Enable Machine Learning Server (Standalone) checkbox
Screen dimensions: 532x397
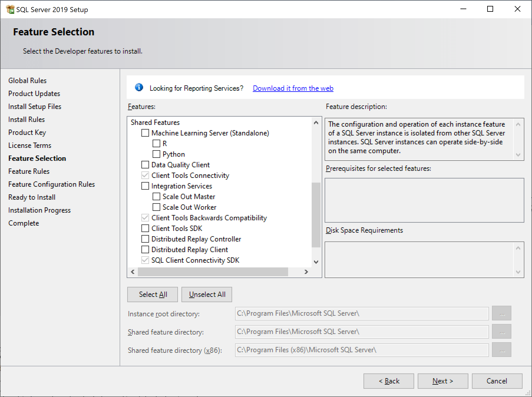click(145, 133)
